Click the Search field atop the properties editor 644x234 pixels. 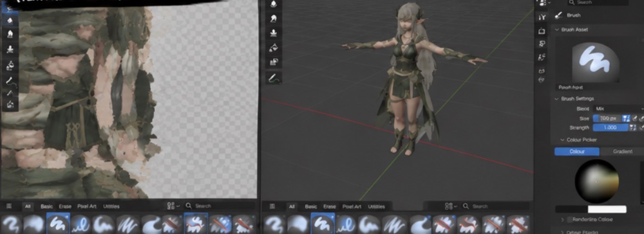[598, 3]
